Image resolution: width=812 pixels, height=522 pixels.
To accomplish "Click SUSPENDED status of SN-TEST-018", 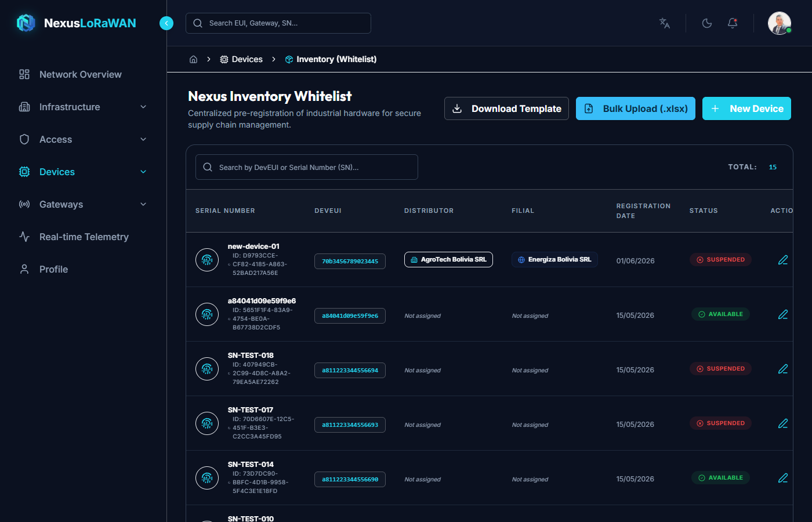I will click(720, 368).
